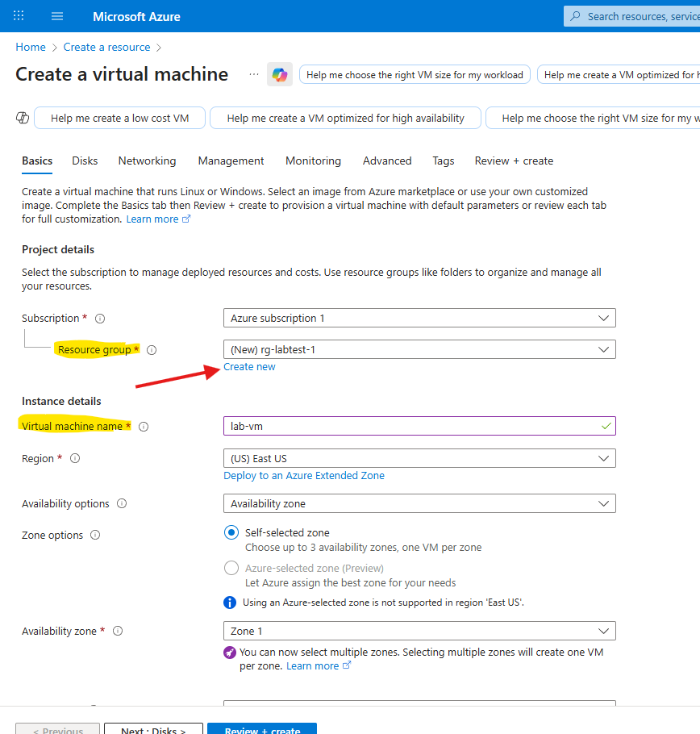Viewport: 700px width, 734px height.
Task: Switch to the Basics tab
Action: (37, 161)
